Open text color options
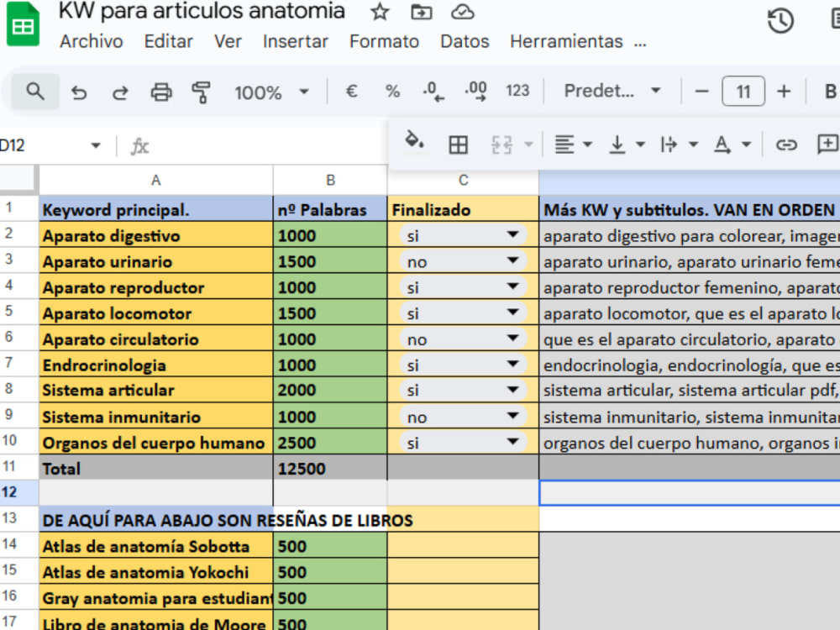The width and height of the screenshot is (840, 630). coord(732,144)
